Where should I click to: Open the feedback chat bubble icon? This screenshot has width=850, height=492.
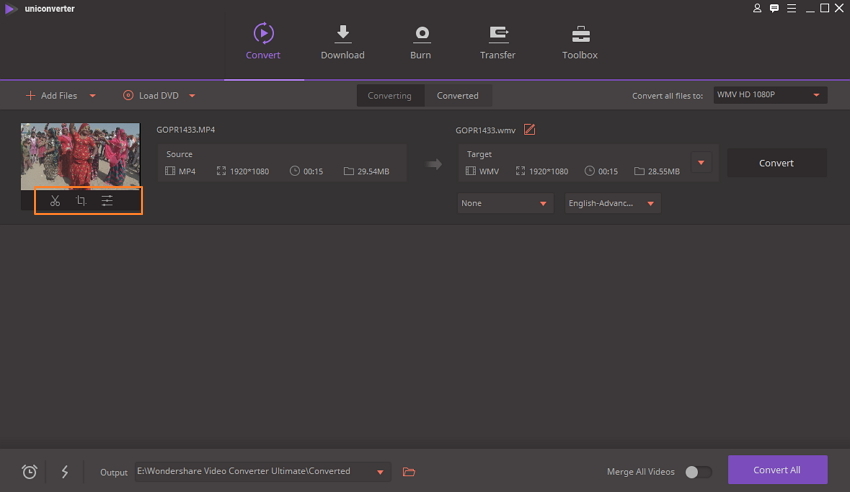click(x=774, y=8)
